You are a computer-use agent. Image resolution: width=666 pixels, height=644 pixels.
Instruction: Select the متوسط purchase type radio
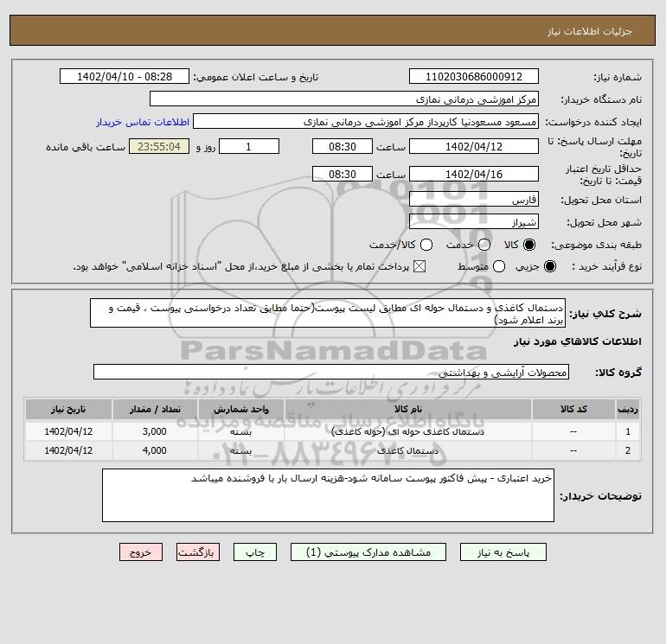[x=499, y=266]
